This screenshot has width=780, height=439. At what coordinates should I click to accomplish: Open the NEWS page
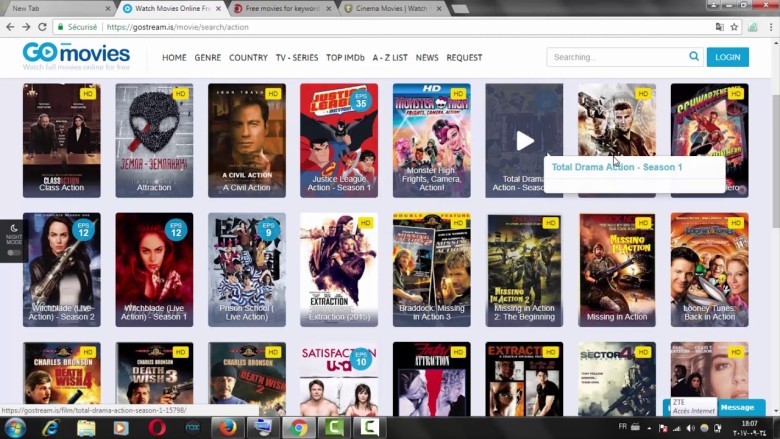point(427,58)
